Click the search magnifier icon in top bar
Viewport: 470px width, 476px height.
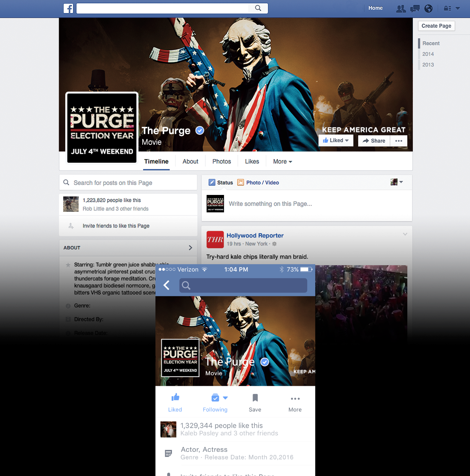coord(258,8)
